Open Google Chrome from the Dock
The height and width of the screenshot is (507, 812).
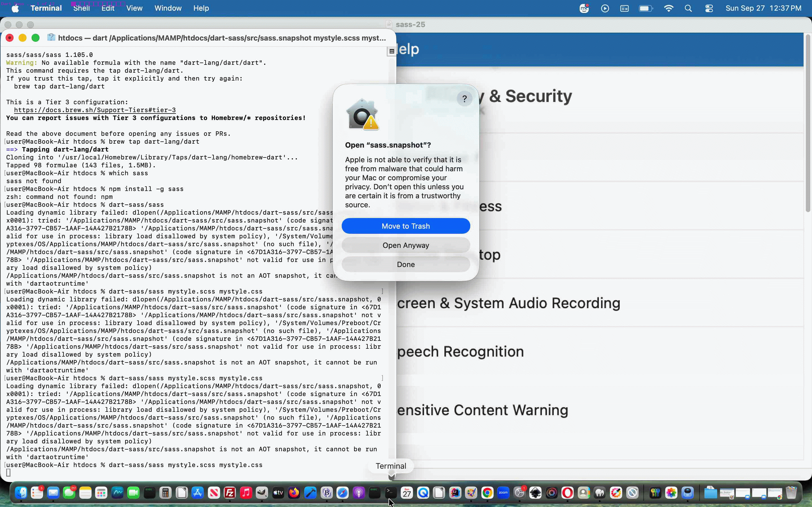tap(487, 493)
